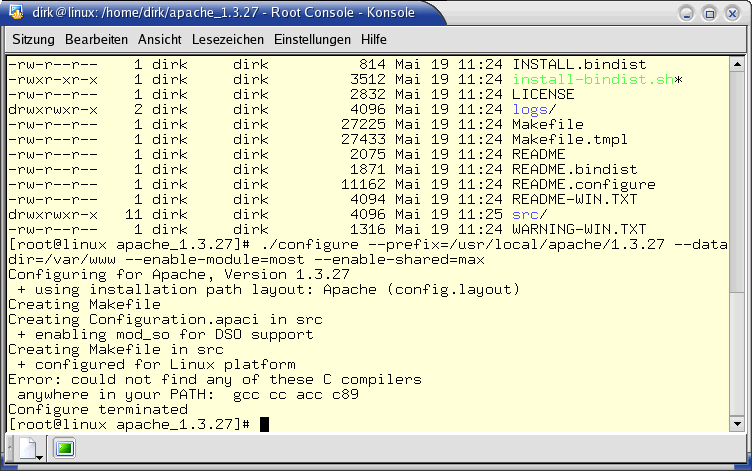Click the 'gcc cc acc c89' compiler list
This screenshot has width=752, height=471.
[296, 395]
